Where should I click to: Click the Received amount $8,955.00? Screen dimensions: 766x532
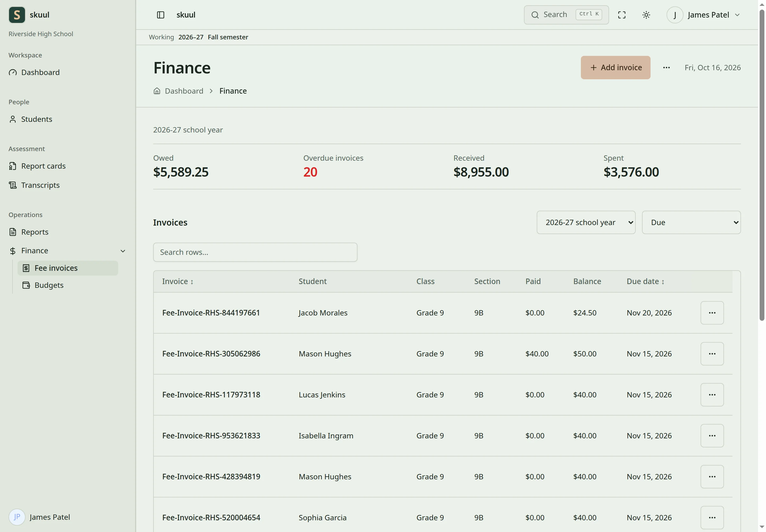(x=481, y=172)
